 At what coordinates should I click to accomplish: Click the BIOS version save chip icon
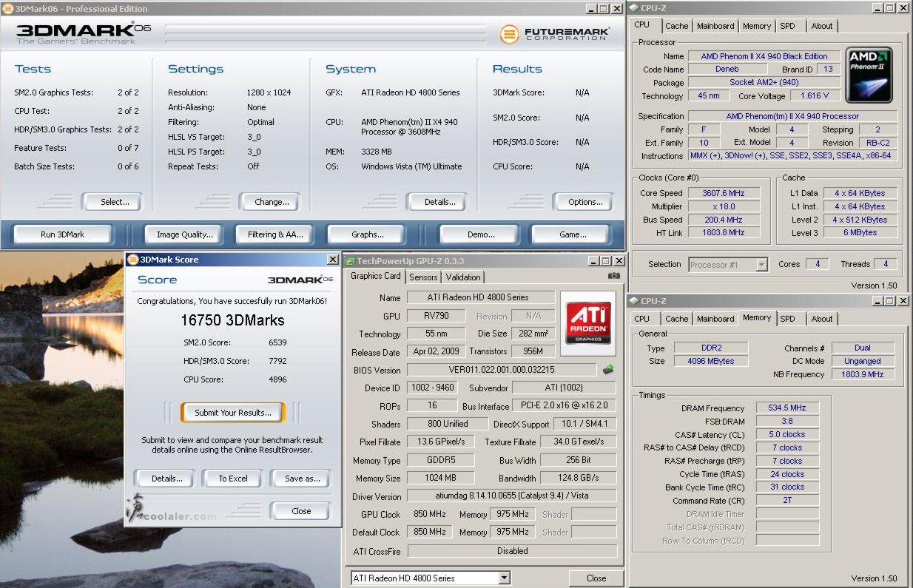pos(608,369)
